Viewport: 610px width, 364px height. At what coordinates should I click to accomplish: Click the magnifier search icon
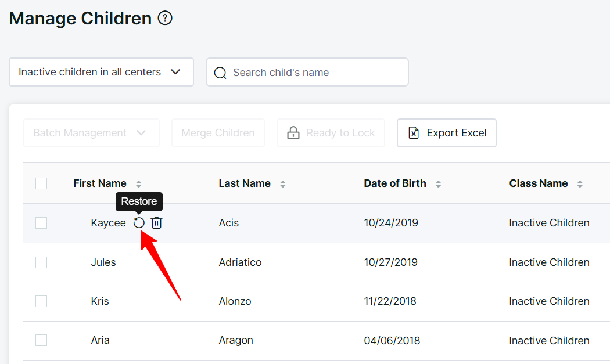coord(220,73)
